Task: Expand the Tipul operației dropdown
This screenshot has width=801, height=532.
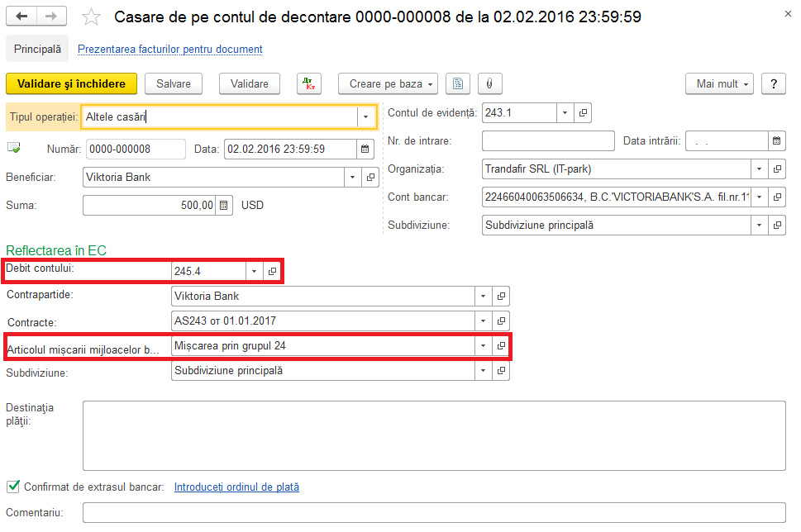Action: [365, 117]
